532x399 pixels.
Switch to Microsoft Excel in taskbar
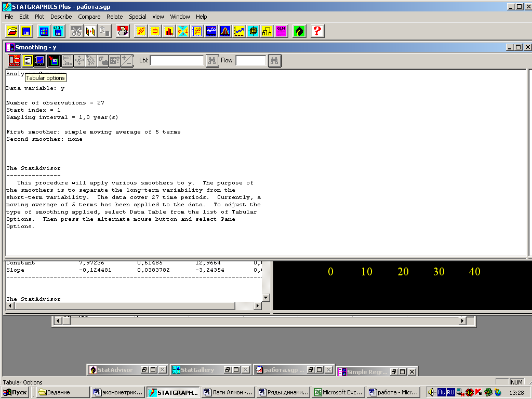point(338,392)
